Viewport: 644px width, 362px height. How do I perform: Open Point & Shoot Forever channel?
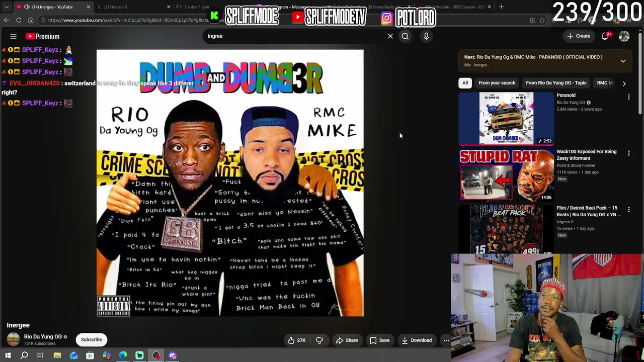576,165
